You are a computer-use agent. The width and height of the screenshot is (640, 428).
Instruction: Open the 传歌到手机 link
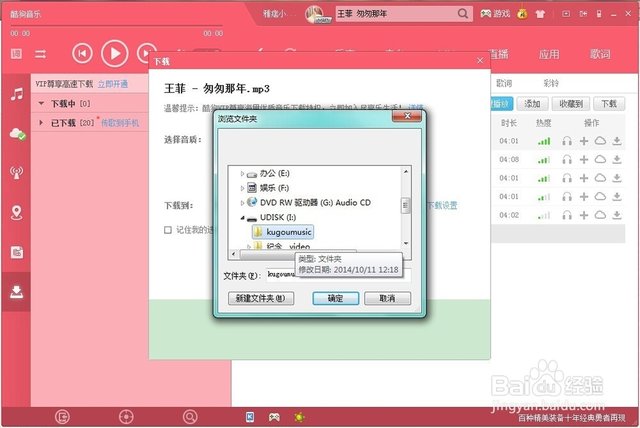120,123
